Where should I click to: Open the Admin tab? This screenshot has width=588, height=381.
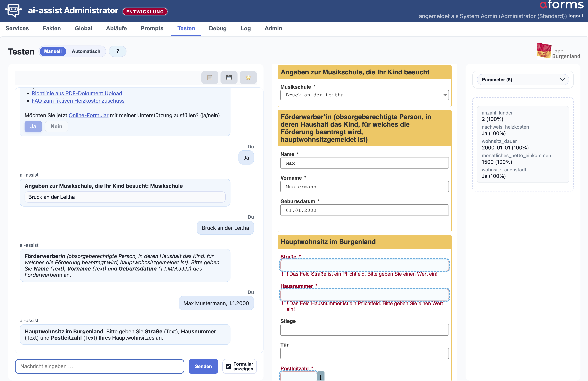[273, 28]
